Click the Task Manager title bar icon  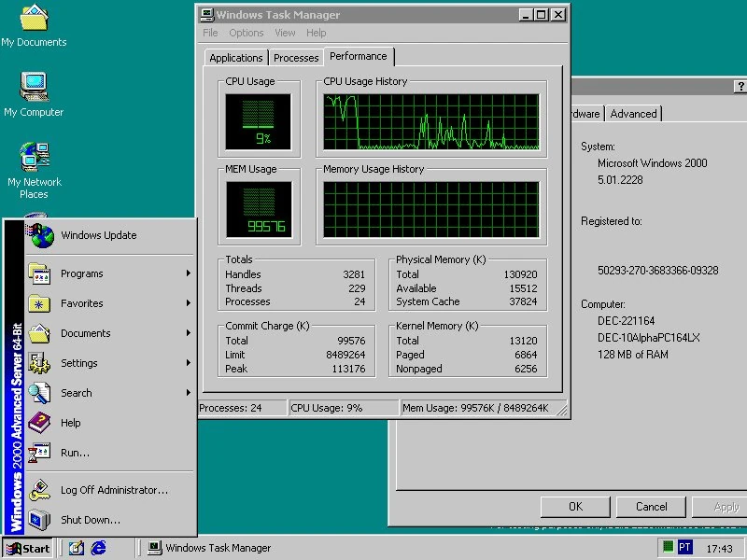pyautogui.click(x=206, y=15)
